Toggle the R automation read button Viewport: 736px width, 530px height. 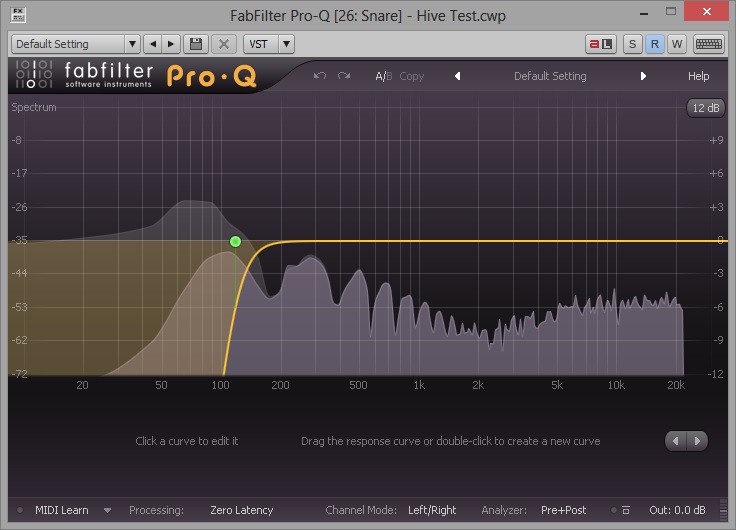click(654, 44)
